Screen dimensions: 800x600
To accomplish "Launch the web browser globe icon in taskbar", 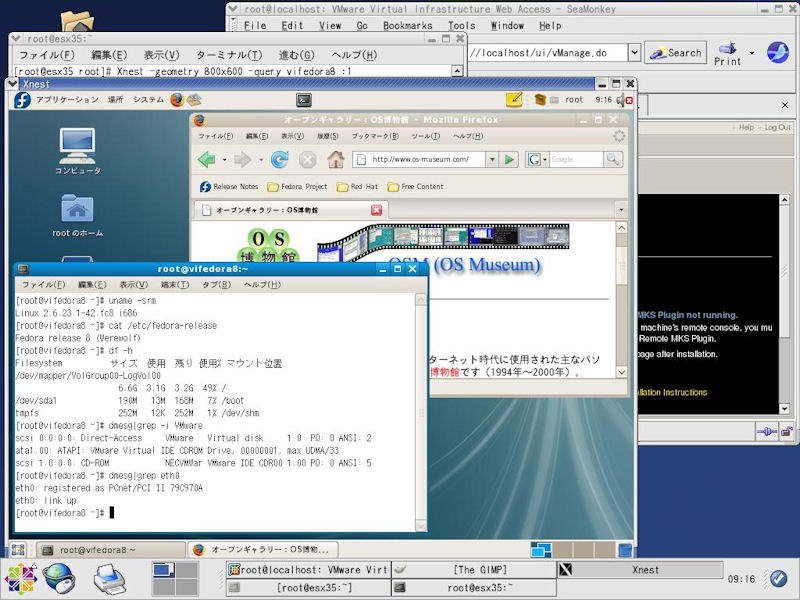I will pos(59,579).
